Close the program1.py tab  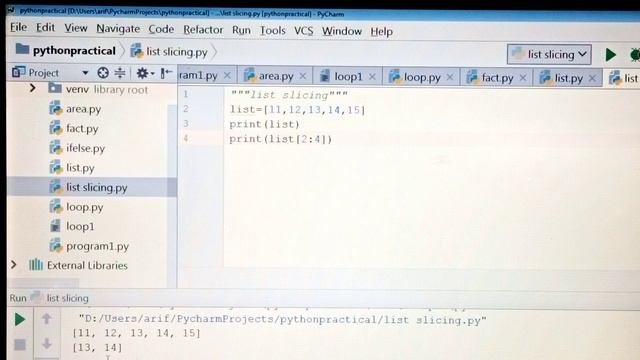click(x=227, y=76)
